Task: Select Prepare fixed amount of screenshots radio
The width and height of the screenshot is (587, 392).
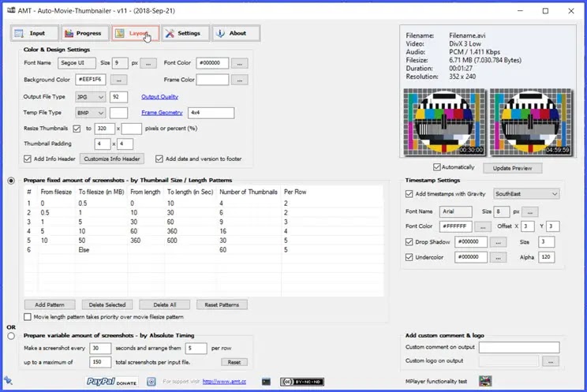Action: tap(11, 181)
